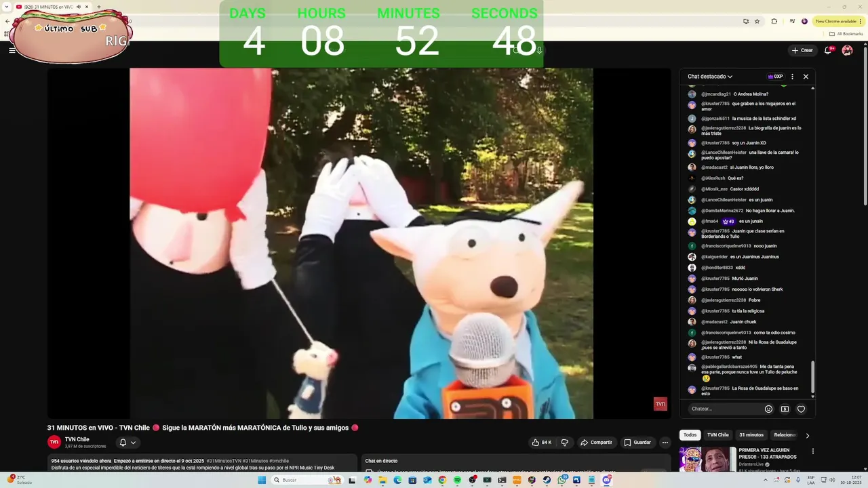Viewport: 868px width, 488px height.
Task: Open options for the 133 ATRAPADOS recommended video
Action: tap(812, 451)
